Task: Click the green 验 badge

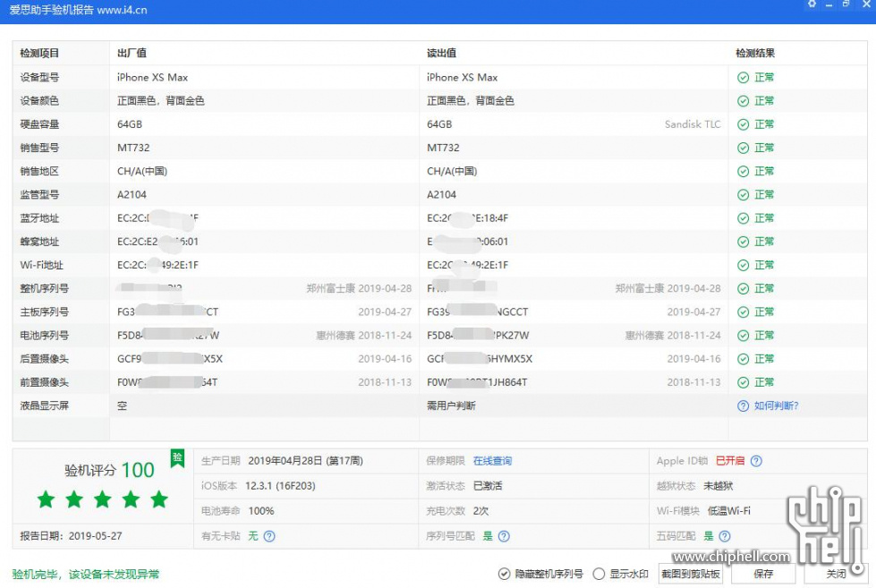Action: [x=177, y=458]
